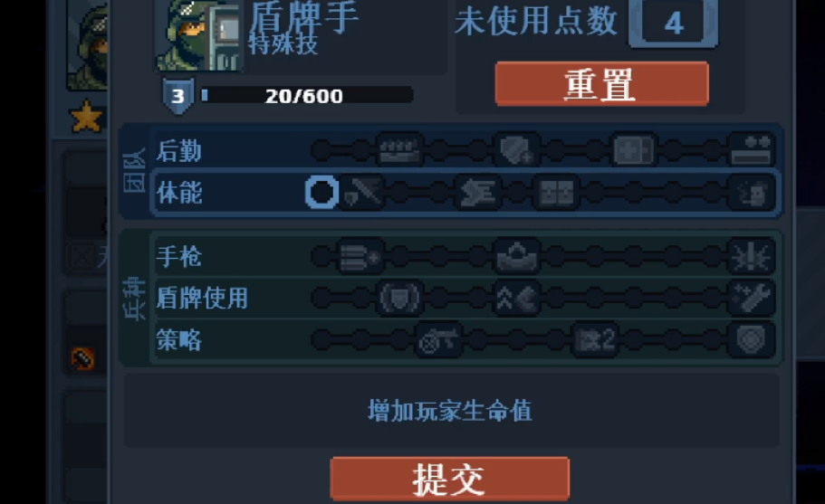This screenshot has width=825, height=504.
Task: Click the first node in 后勤 row
Action: pyautogui.click(x=321, y=151)
